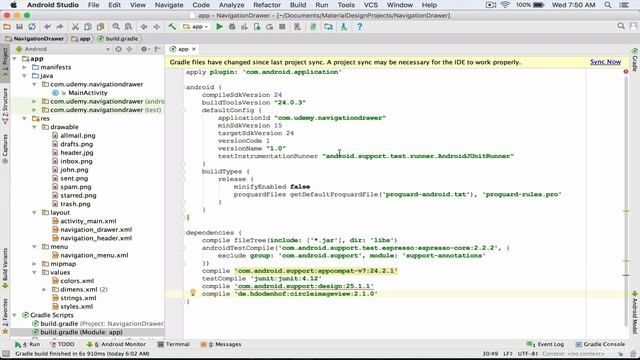Open the app run configuration dropdown
Viewport: 640px width, 360px height.
(x=196, y=27)
